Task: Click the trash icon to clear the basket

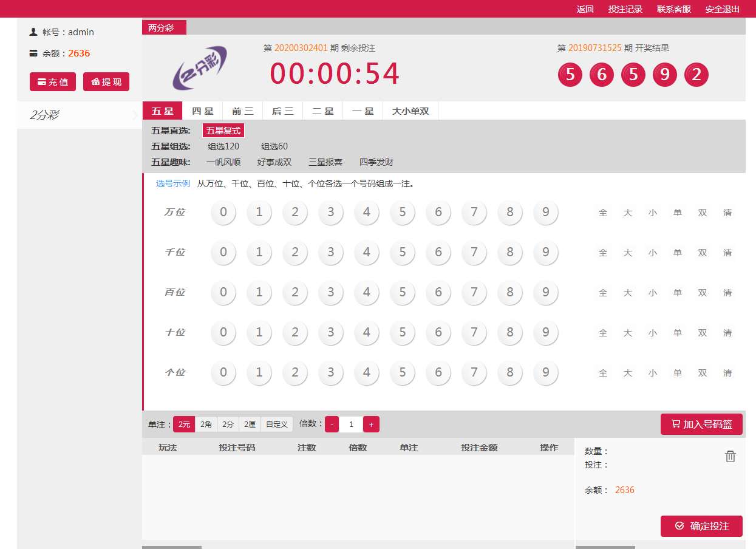Action: (x=730, y=456)
